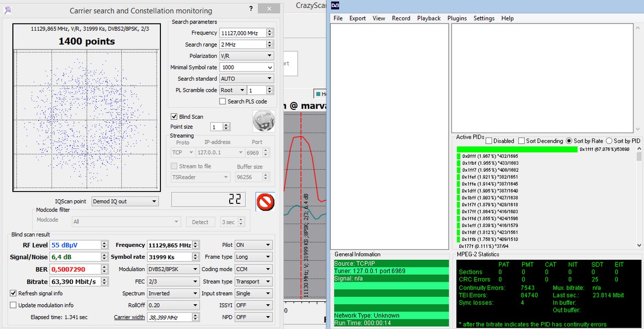
Task: Check Sort Decending checkbox
Action: tap(522, 141)
